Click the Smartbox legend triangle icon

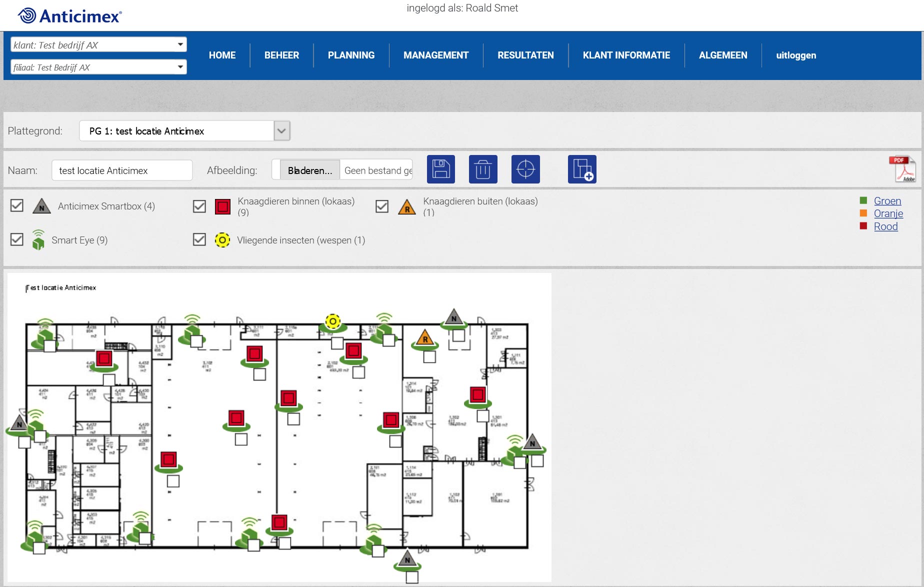click(x=41, y=206)
